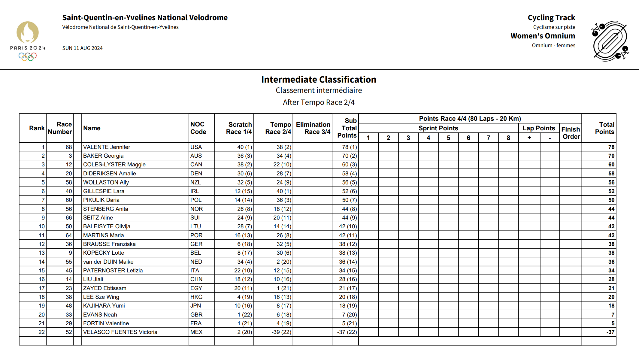Select the name 'ZAYED Ebtissam'
Screen dimensions: 642x364
tap(104, 288)
